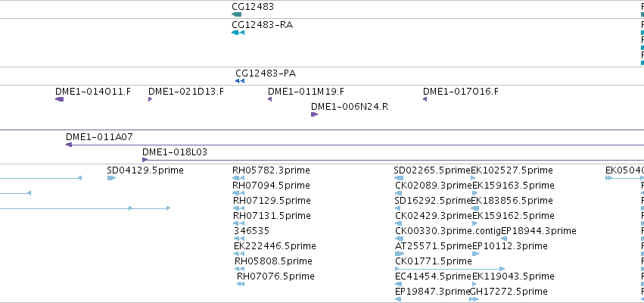Viewport: 644px width, 303px height.
Task: Click the RH07076.5prime label
Action: coord(275,276)
